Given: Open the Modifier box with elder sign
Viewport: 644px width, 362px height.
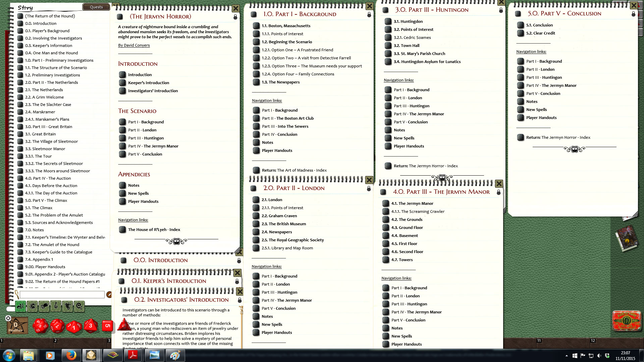Looking at the screenshot, I should pos(17,326).
